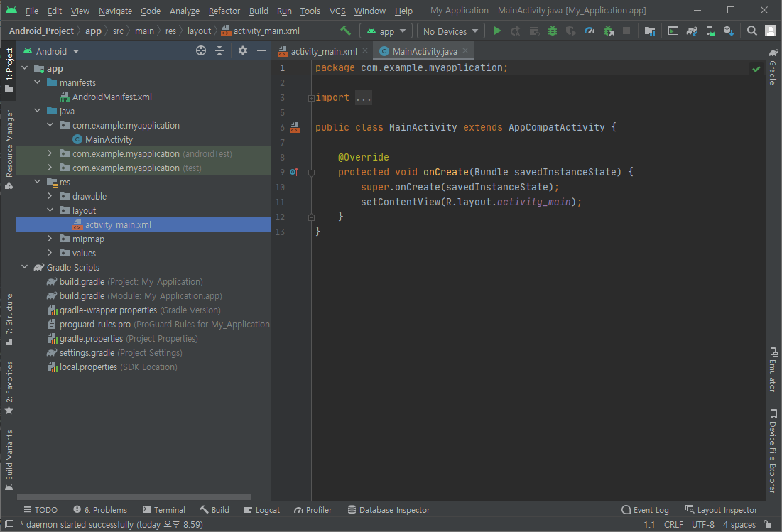
Task: Open Project panel gear settings
Action: pyautogui.click(x=242, y=51)
